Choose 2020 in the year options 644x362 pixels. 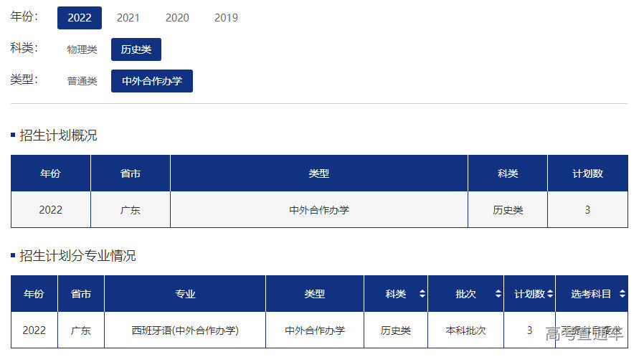coord(177,18)
